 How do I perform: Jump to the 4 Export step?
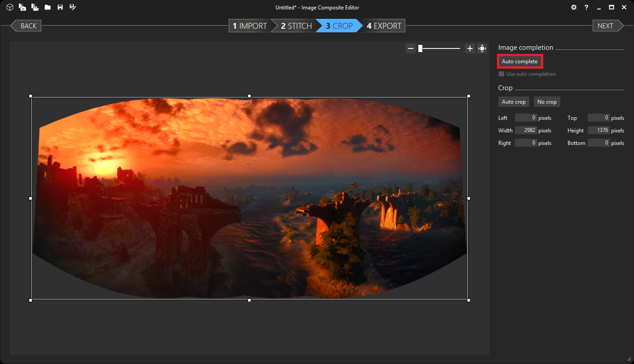(384, 26)
